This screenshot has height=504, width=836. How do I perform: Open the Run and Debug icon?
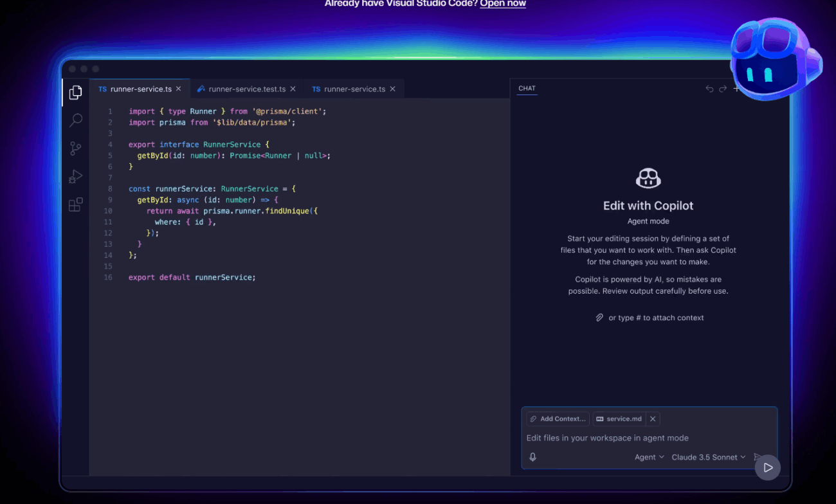point(75,177)
